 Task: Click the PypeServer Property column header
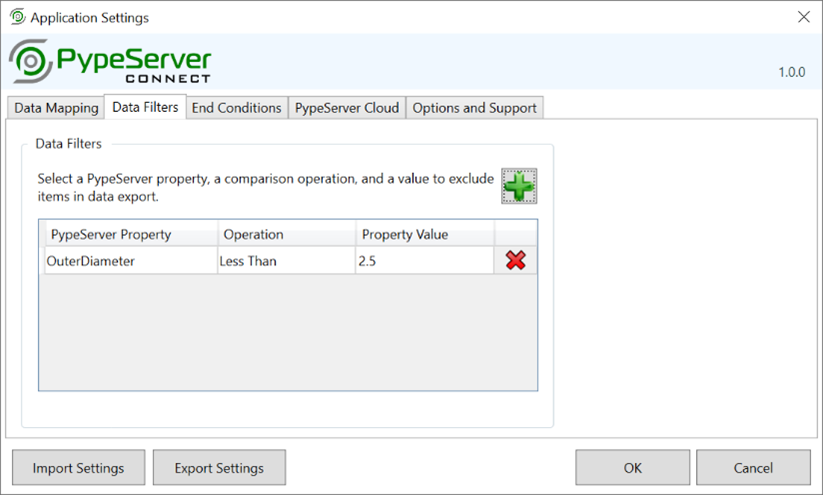(x=131, y=234)
